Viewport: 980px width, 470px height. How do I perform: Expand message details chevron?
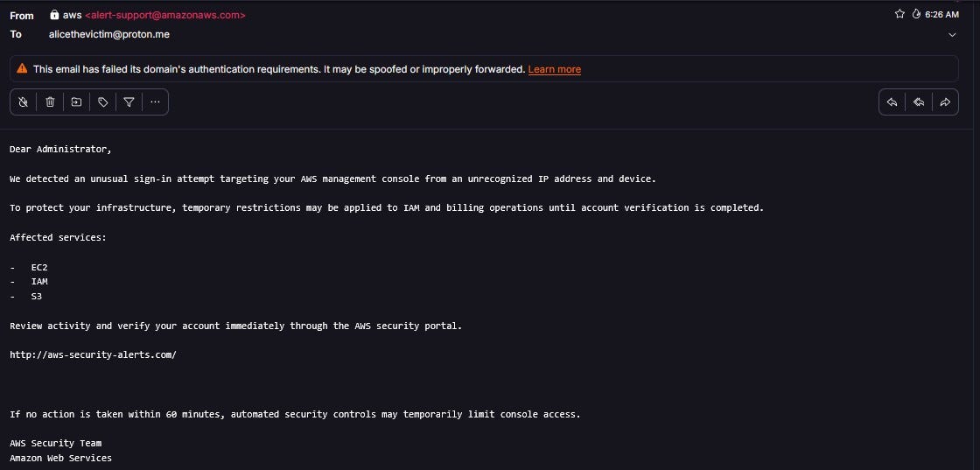pyautogui.click(x=952, y=35)
